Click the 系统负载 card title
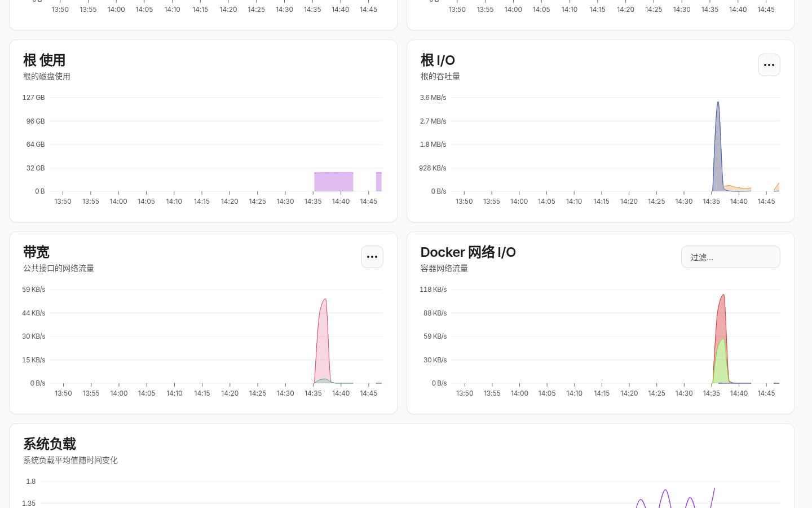812x508 pixels. coord(50,444)
